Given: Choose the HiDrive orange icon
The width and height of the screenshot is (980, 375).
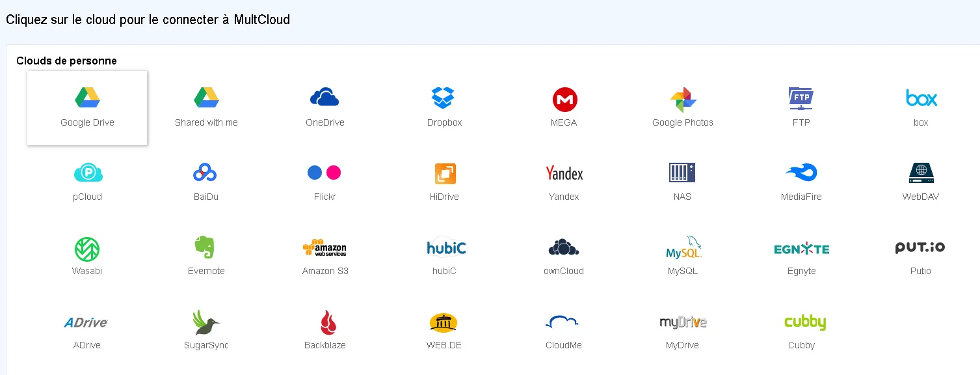Looking at the screenshot, I should [445, 173].
